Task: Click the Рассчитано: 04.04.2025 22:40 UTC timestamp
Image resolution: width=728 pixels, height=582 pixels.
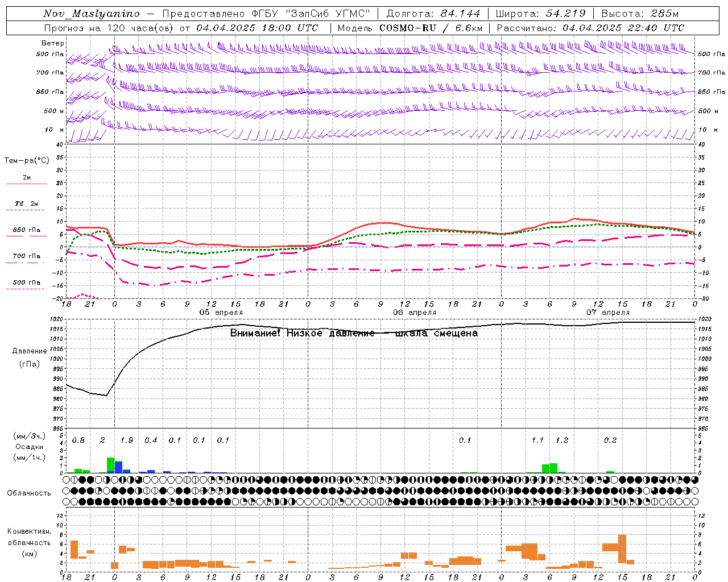Action: click(590, 28)
